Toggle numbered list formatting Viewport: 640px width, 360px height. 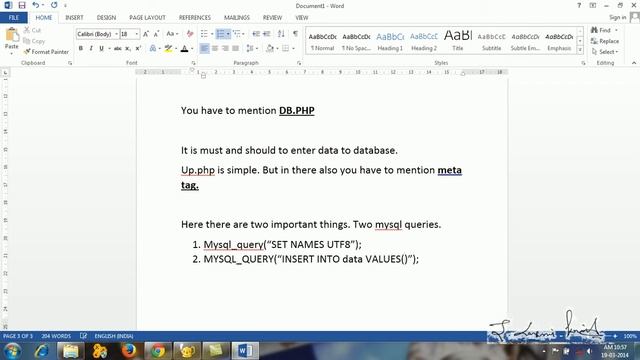tap(220, 34)
